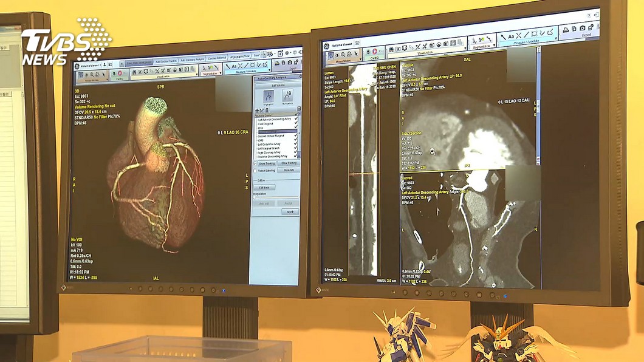Toggle checkmark for Posterior Descending Artery

click(296, 156)
